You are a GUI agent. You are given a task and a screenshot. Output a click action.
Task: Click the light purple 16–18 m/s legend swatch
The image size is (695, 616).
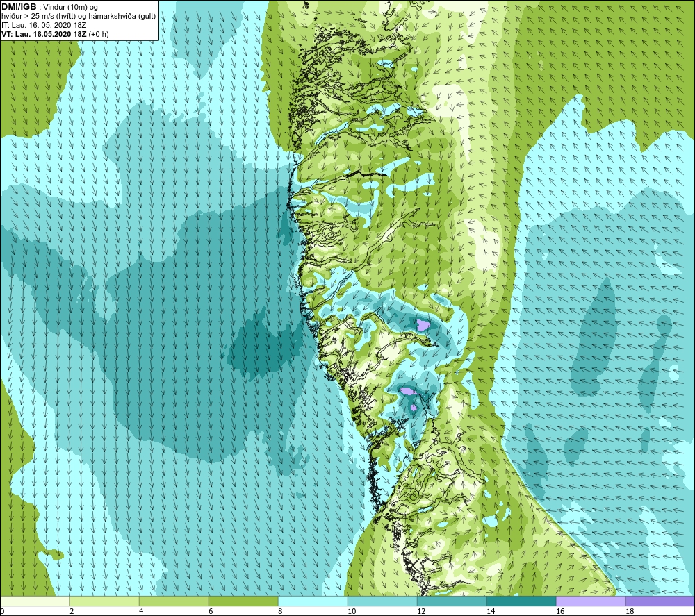point(591,601)
